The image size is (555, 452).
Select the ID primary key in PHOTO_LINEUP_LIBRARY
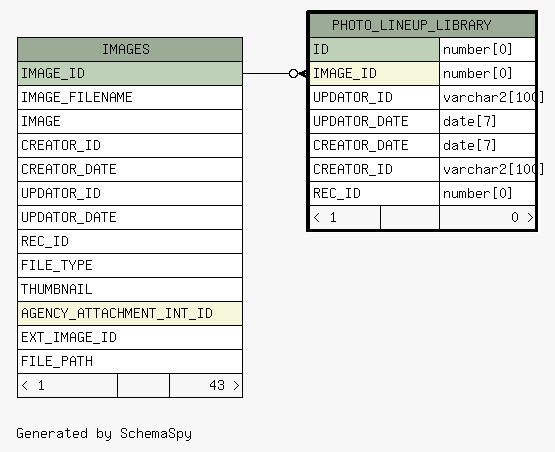(x=374, y=49)
